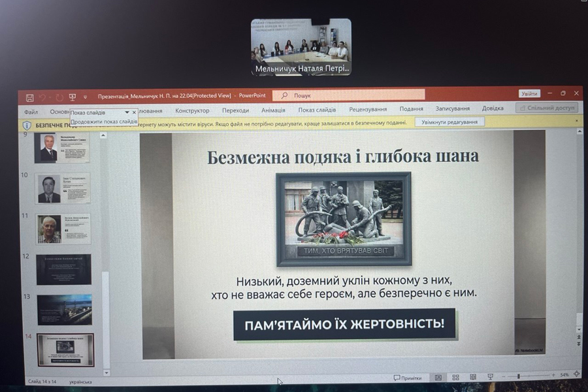This screenshot has width=588, height=392.
Task: Click the protected view shield info icon
Action: 27,125
